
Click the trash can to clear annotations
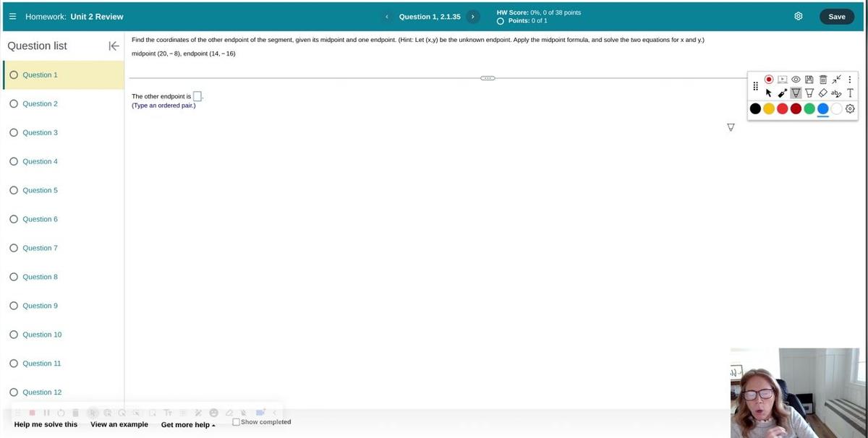pos(822,80)
